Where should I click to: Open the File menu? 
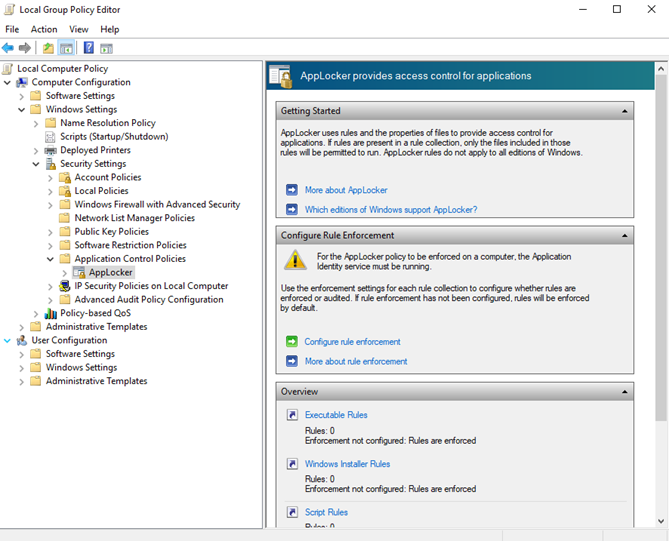tap(12, 29)
